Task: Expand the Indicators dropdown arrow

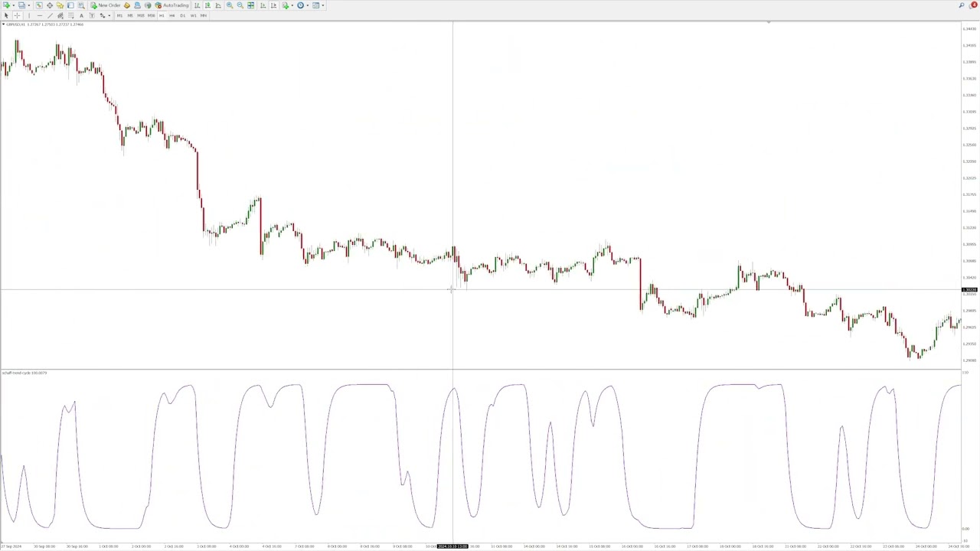Action: tap(292, 5)
